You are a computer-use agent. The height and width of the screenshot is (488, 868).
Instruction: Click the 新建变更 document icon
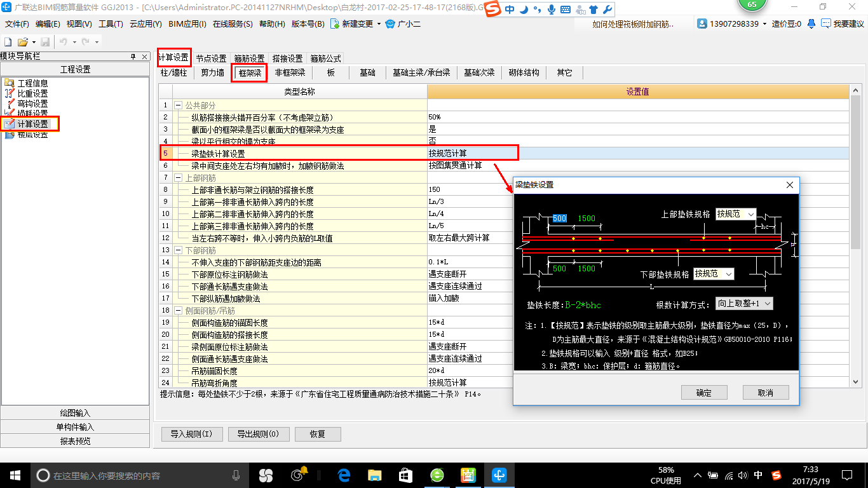tap(334, 24)
